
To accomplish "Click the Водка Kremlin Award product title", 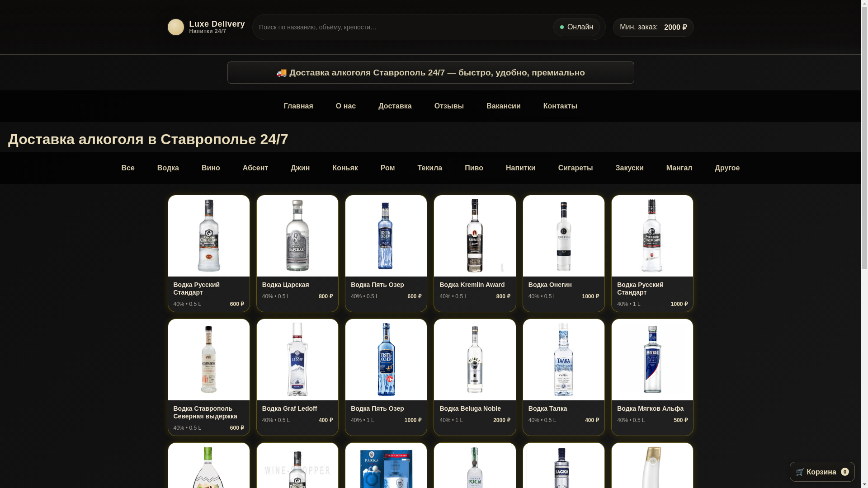I will pyautogui.click(x=472, y=285).
